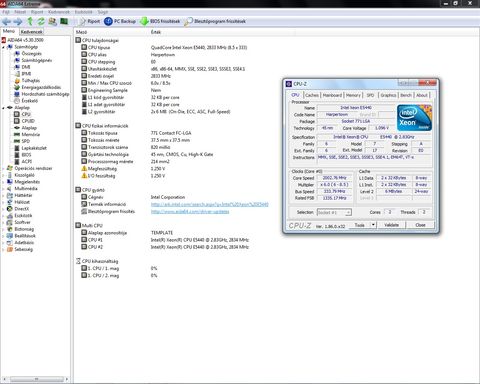Click the Close button in CPU-Z
Image resolution: width=480 pixels, height=384 pixels.
[x=420, y=225]
